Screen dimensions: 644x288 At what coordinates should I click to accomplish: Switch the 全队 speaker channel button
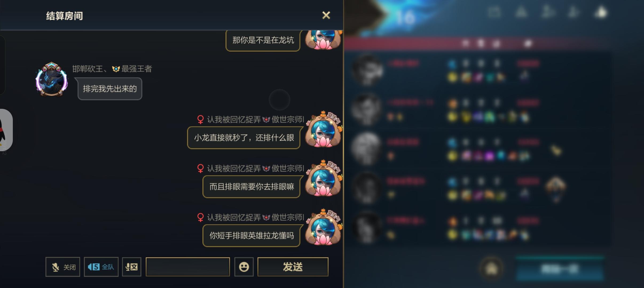coord(101,267)
